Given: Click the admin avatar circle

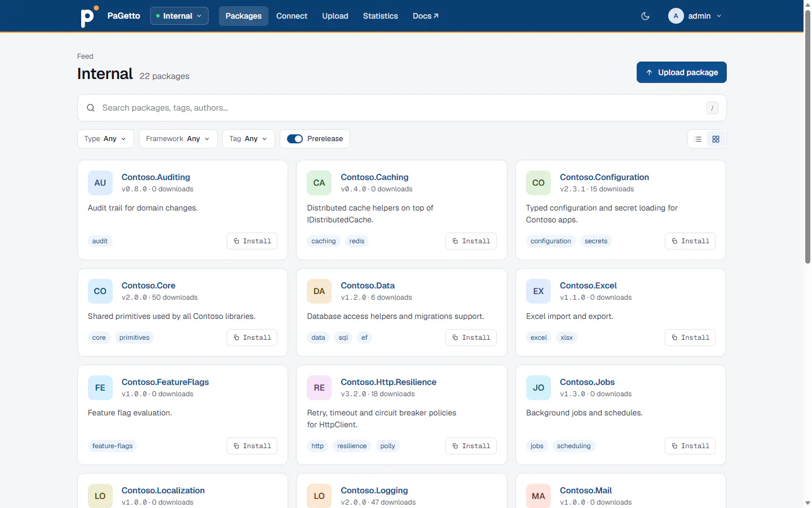Looking at the screenshot, I should [x=676, y=16].
